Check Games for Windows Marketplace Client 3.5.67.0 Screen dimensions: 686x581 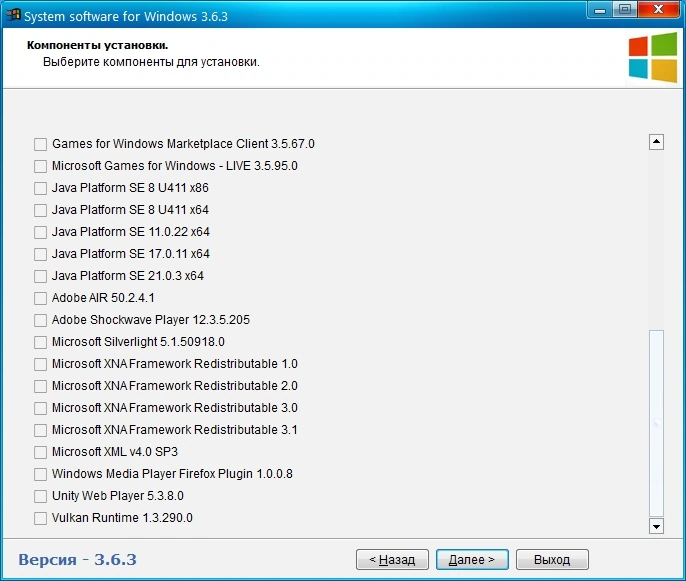coord(40,144)
